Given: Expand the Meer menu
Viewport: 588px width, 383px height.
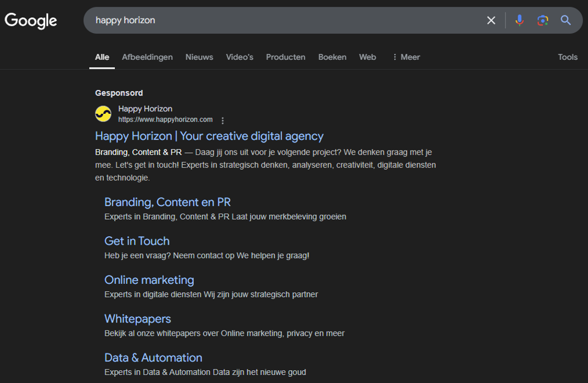Looking at the screenshot, I should click(406, 57).
